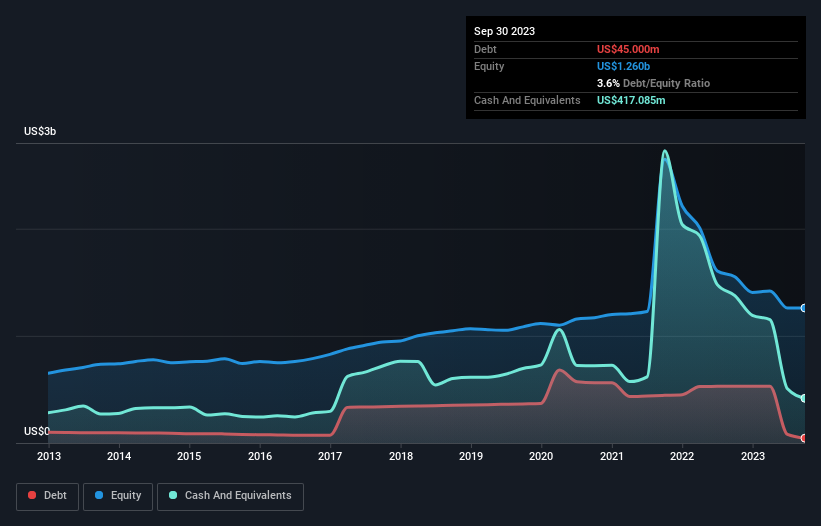Click the 2016 x-axis label
The width and height of the screenshot is (821, 526).
click(260, 456)
